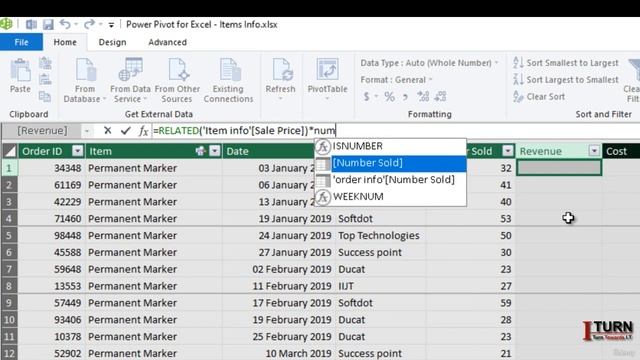Screen dimensions: 640x360
Task: Select row header 4
Action: point(9,219)
